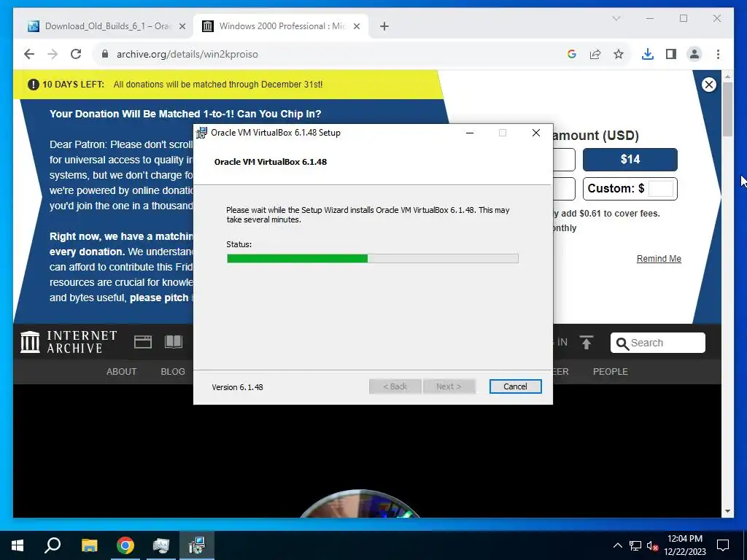Click the Remind Me link
This screenshot has height=560, width=747.
click(x=659, y=259)
